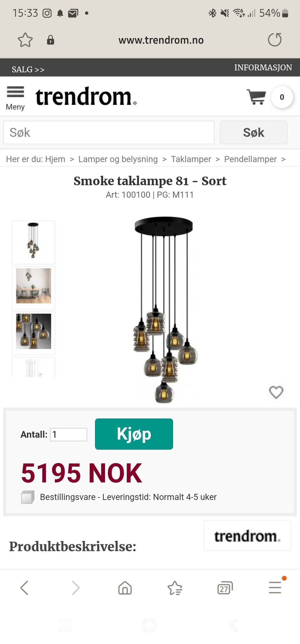
Task: Open INFORMASJON in top bar
Action: (x=263, y=68)
